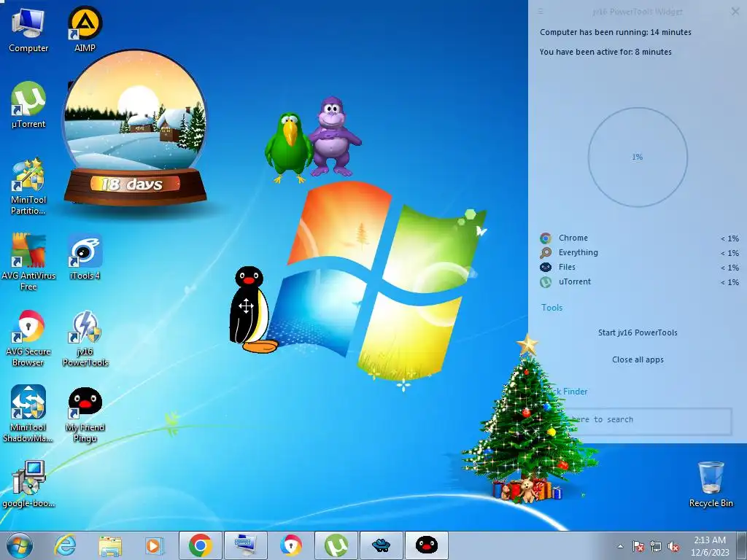Open Windows Explorer from the taskbar

pos(110,545)
